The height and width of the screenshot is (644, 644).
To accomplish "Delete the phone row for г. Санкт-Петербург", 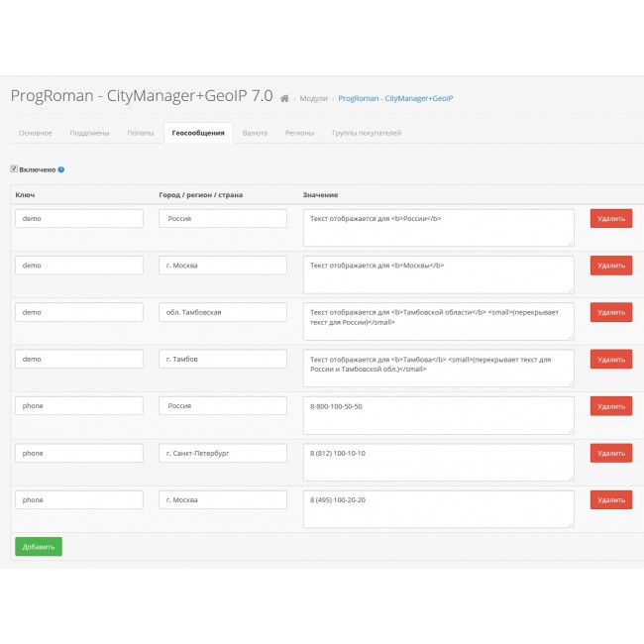I will pyautogui.click(x=610, y=453).
